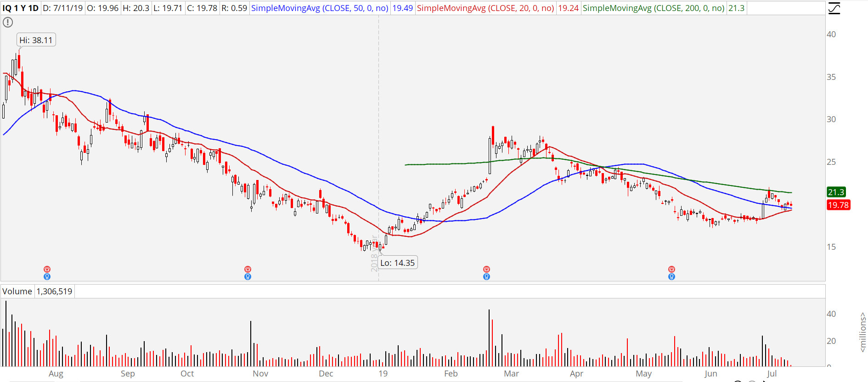
Task: Click the May label on the time axis
Action: [x=644, y=374]
